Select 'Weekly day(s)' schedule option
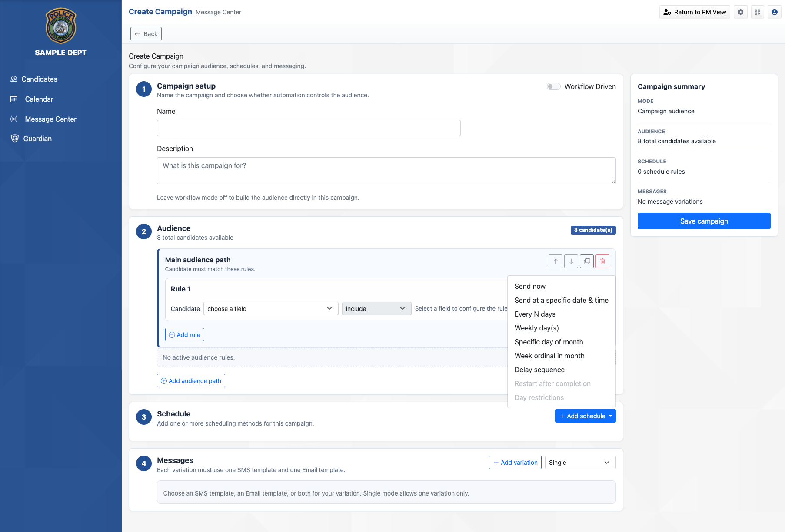 click(562, 328)
